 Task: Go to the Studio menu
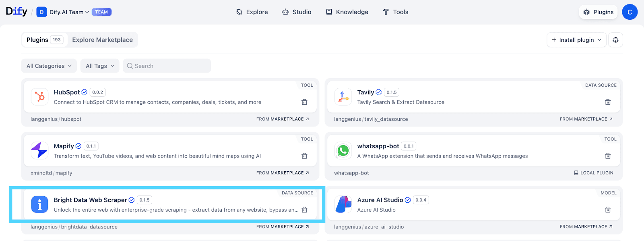pos(297,12)
